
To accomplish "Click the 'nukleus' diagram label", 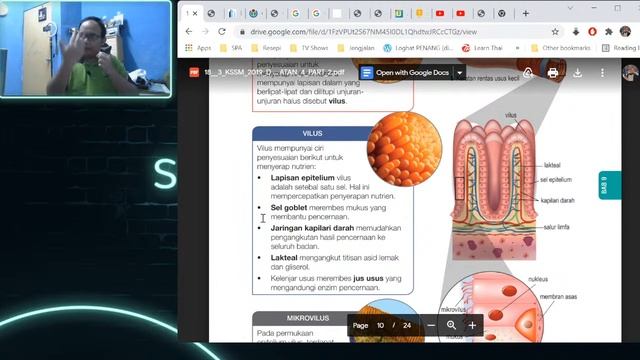I will click(538, 279).
